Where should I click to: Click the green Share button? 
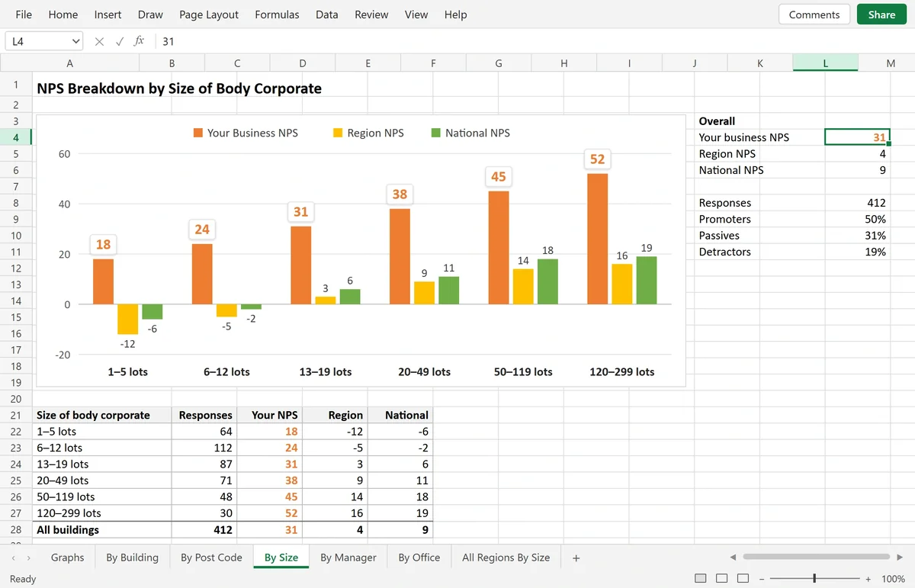(881, 14)
